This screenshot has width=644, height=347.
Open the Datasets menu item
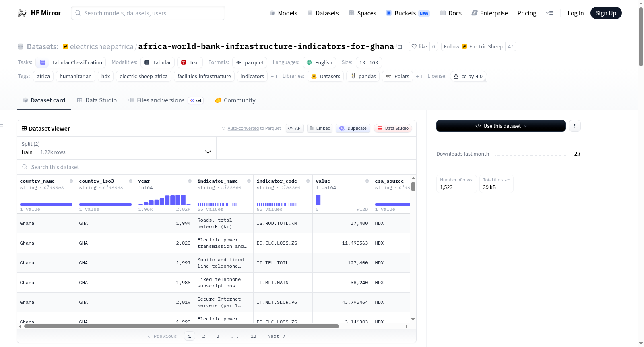tap(323, 13)
